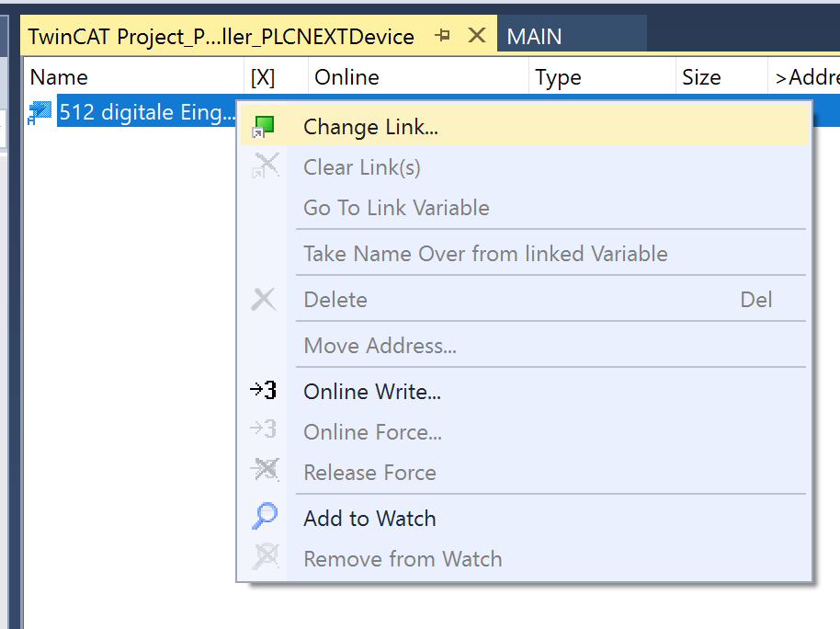Viewport: 840px width, 629px height.
Task: Choose Add to Watch
Action: [x=524, y=519]
